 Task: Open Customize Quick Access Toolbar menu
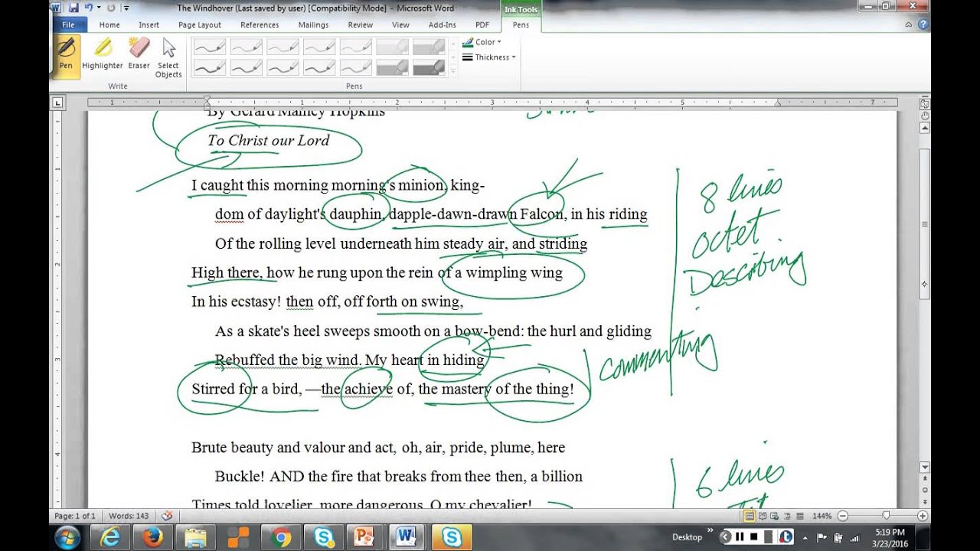[126, 8]
